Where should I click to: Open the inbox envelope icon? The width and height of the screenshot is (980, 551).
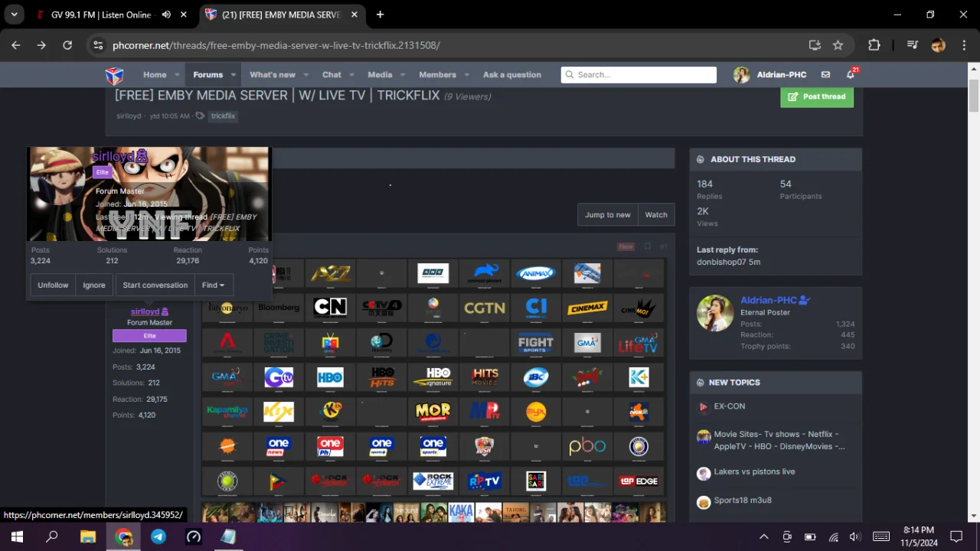click(825, 75)
